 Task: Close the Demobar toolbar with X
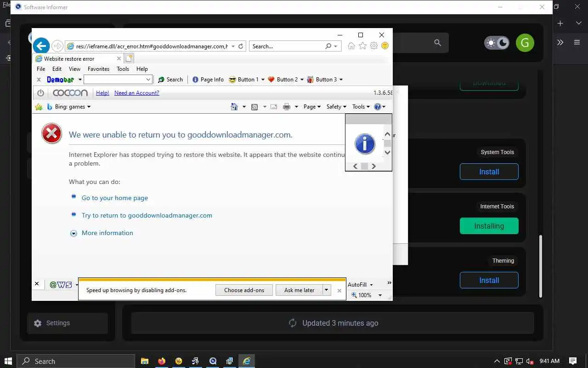tap(39, 80)
